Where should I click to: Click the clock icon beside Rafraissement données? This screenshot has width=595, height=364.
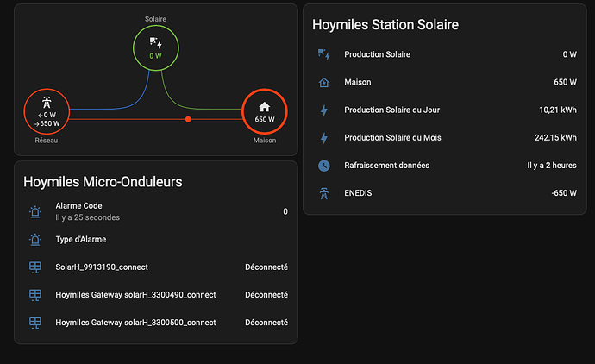[323, 166]
